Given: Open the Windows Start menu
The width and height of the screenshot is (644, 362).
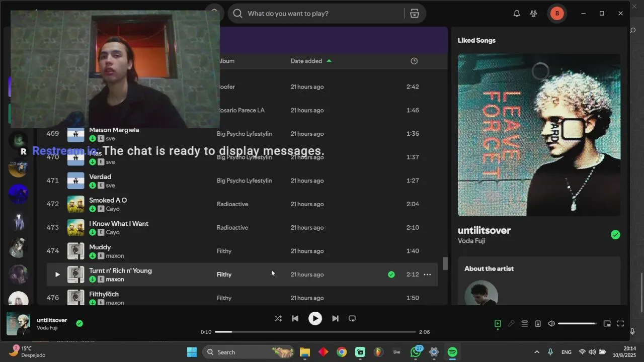Looking at the screenshot, I should click(192, 352).
